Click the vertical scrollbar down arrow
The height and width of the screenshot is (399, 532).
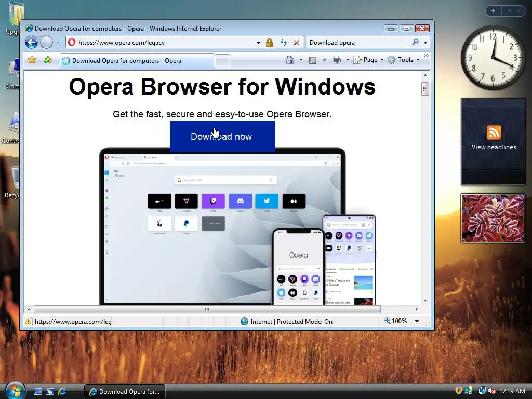(425, 301)
